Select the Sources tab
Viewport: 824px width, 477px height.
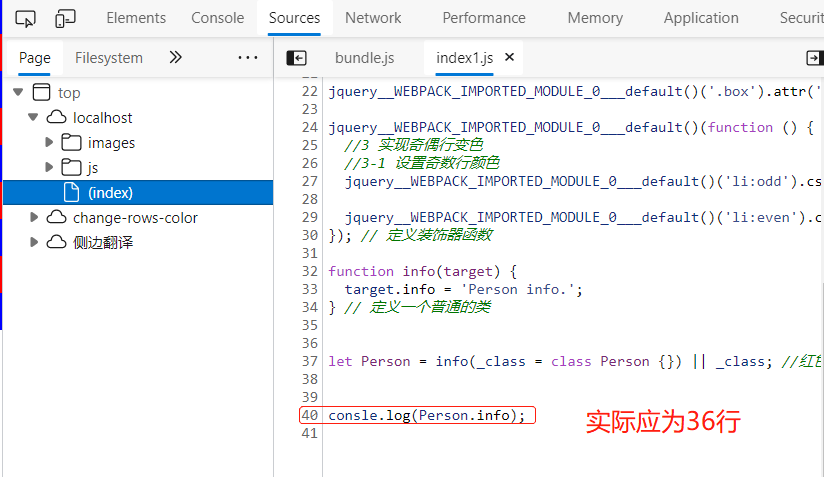pyautogui.click(x=294, y=18)
